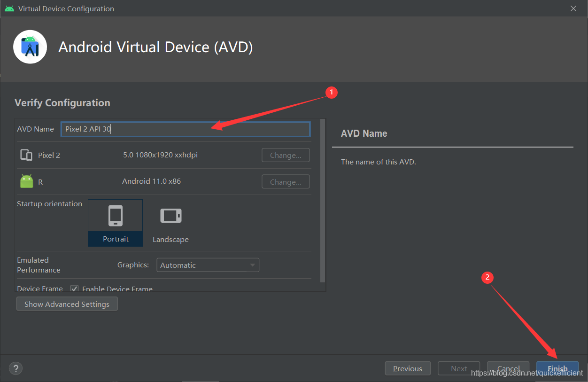Uncheck Enable Device Frame
588x382 pixels.
[x=74, y=288]
